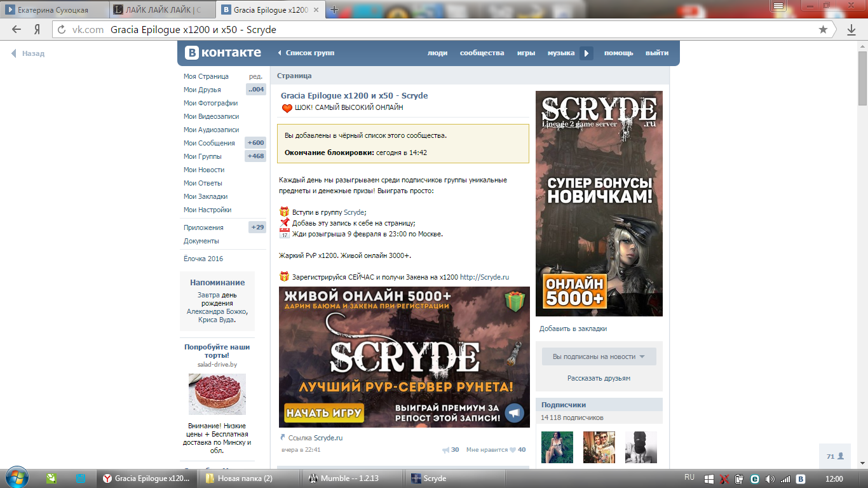Click 'выйти' to log out
Screen dimensions: 868x488
point(657,53)
